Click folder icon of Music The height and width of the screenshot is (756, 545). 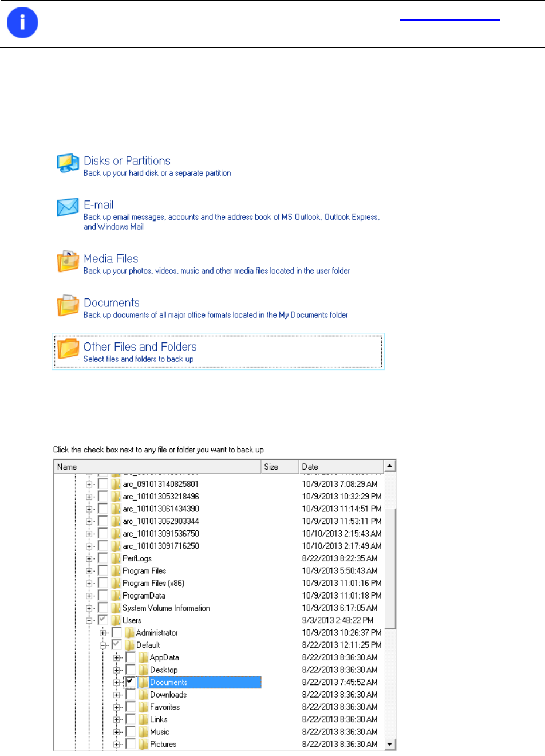pyautogui.click(x=143, y=732)
